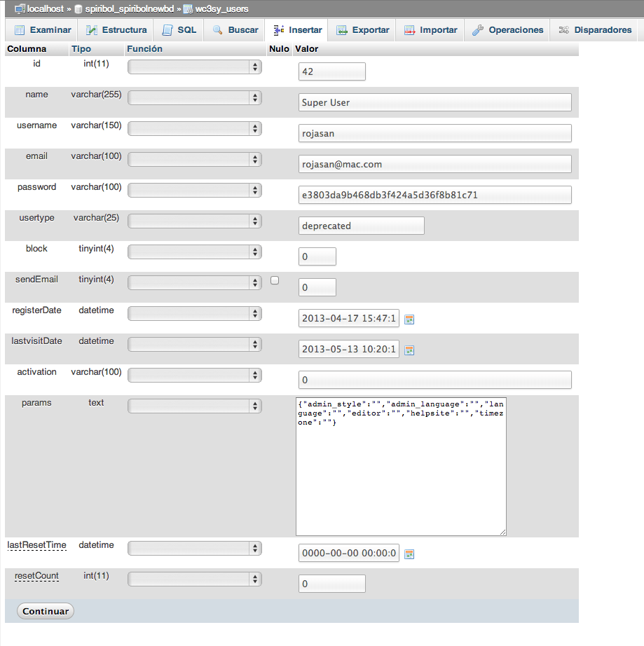The width and height of the screenshot is (644, 646).
Task: Click the Columna header text
Action: (27, 48)
